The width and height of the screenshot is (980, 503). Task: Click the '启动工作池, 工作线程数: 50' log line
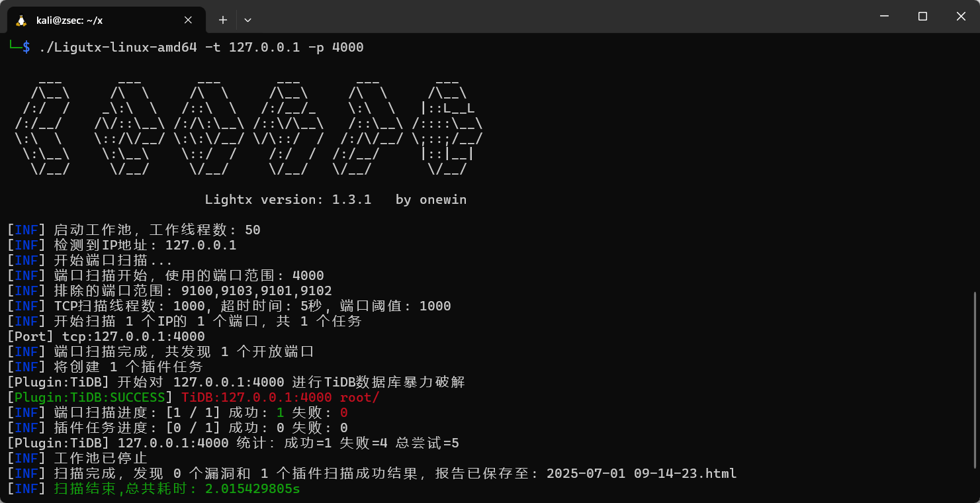(x=134, y=230)
